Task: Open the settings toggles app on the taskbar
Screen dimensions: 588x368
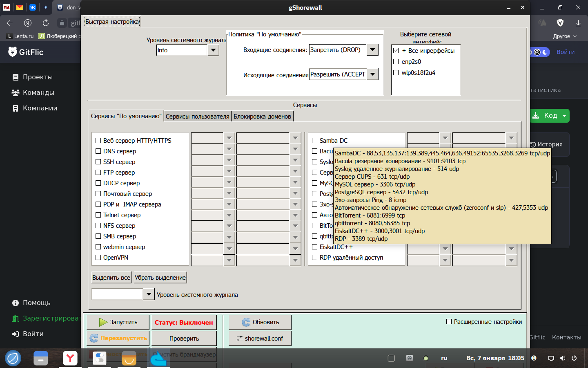Action: 100,358
